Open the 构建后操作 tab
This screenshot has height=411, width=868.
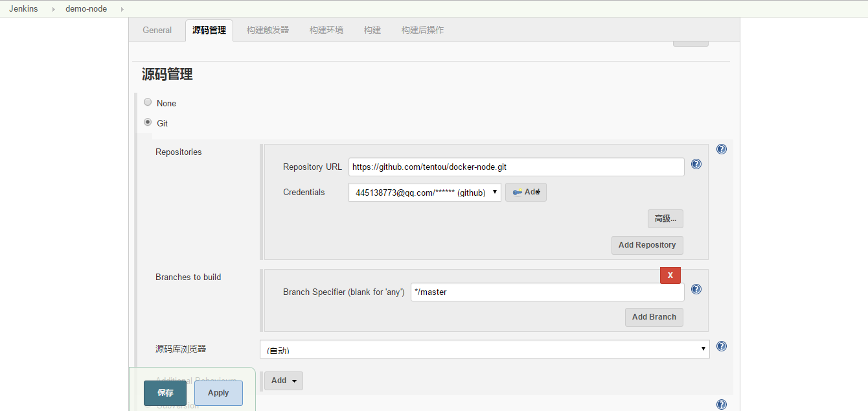pos(422,30)
